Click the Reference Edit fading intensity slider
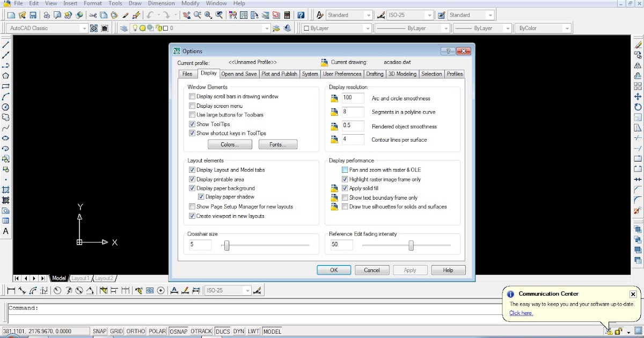 [x=411, y=245]
